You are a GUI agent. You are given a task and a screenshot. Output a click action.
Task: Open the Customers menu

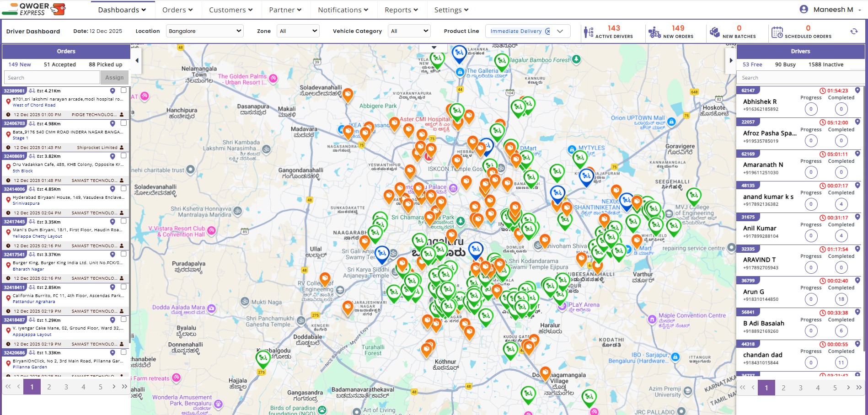click(x=231, y=10)
